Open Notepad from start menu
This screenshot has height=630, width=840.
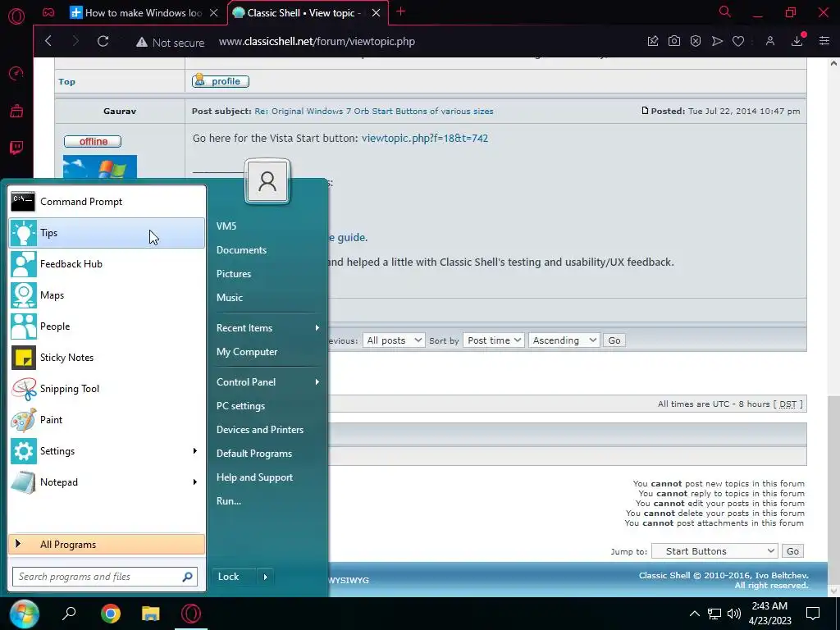pos(107,482)
